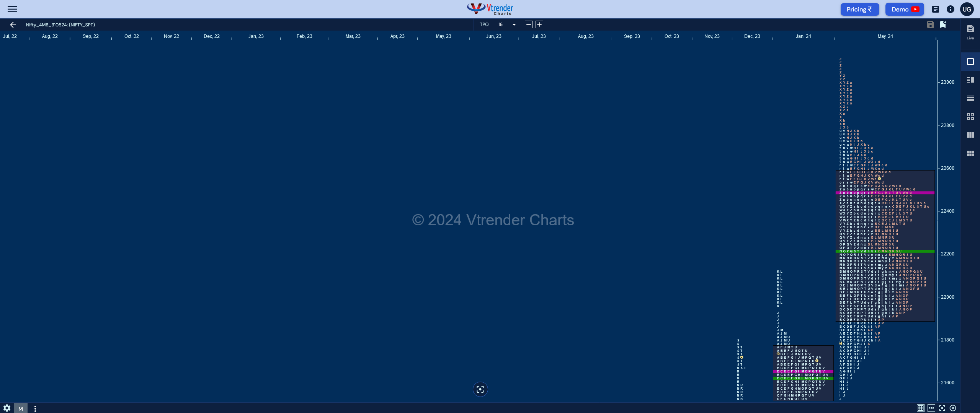The image size is (980, 413).
Task: Toggle the M button bottom-left
Action: [21, 408]
